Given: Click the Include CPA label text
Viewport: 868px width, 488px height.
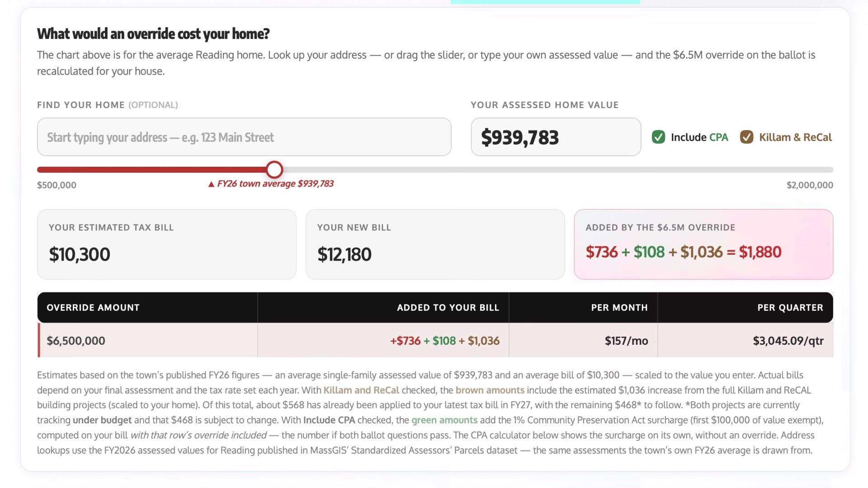Looking at the screenshot, I should [699, 137].
